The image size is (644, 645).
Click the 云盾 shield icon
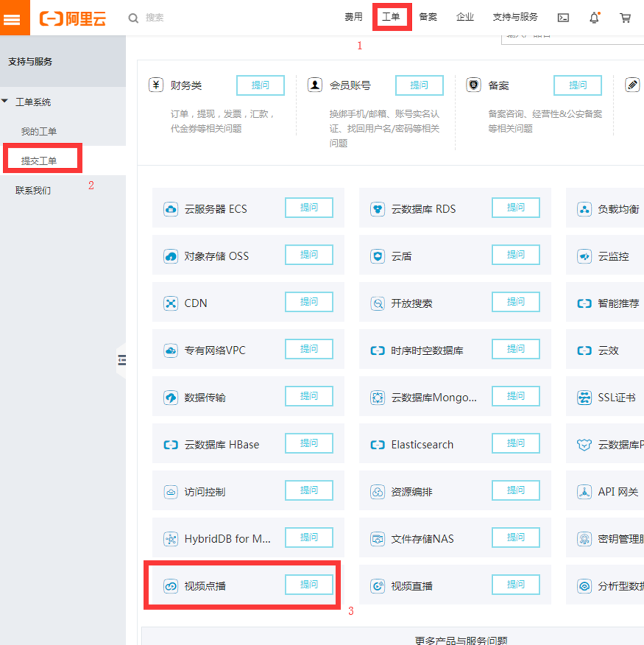(x=377, y=256)
